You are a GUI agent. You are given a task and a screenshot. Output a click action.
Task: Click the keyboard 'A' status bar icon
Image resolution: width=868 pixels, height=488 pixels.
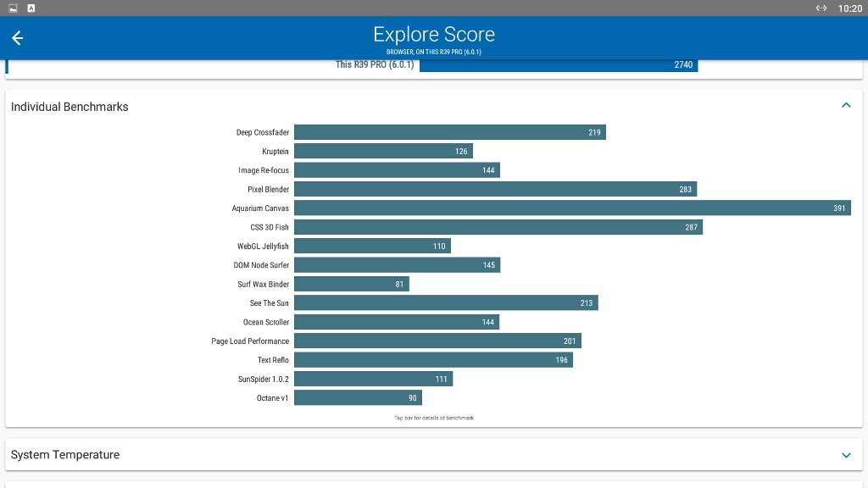pos(31,8)
